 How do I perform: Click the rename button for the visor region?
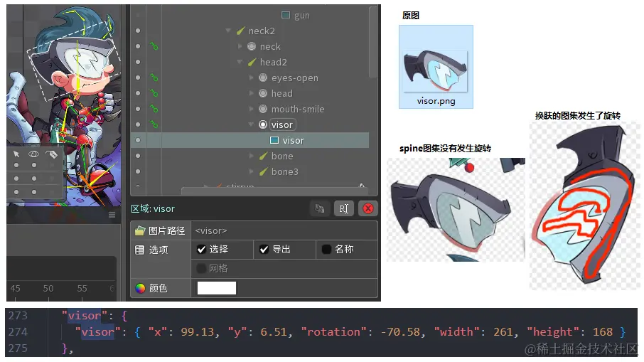click(x=344, y=208)
